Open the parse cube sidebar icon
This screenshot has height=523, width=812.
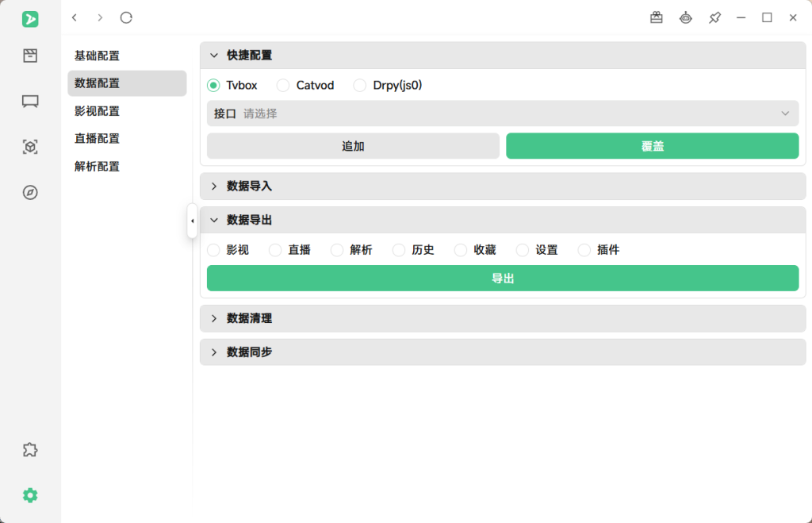(30, 147)
